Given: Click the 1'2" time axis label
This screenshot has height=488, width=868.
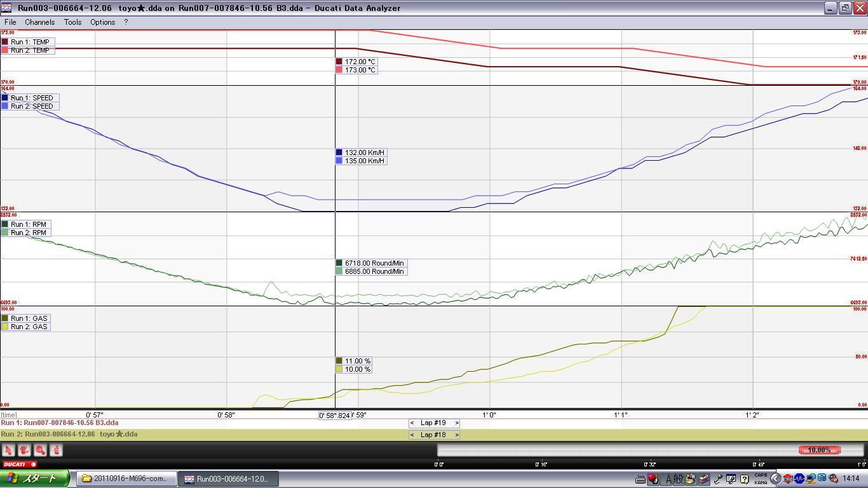Looking at the screenshot, I should tap(752, 415).
